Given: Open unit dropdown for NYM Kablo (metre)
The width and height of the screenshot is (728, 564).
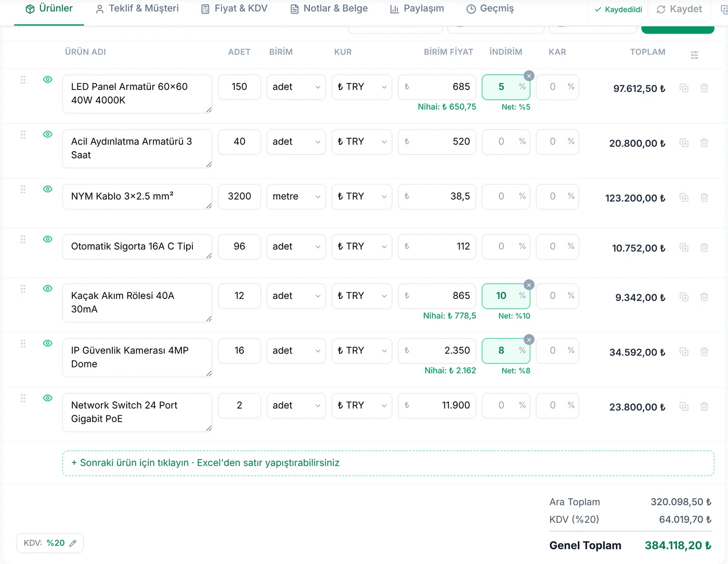Looking at the screenshot, I should click(x=296, y=196).
